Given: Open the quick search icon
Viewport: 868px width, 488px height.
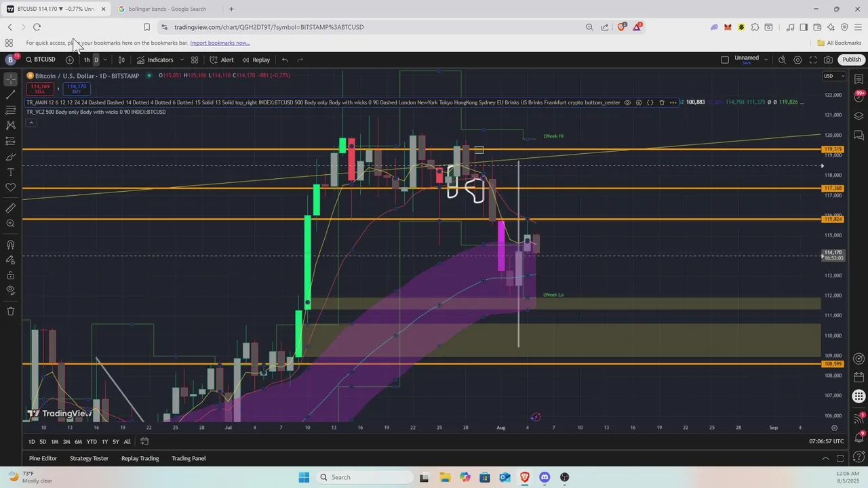Looking at the screenshot, I should coord(782,60).
